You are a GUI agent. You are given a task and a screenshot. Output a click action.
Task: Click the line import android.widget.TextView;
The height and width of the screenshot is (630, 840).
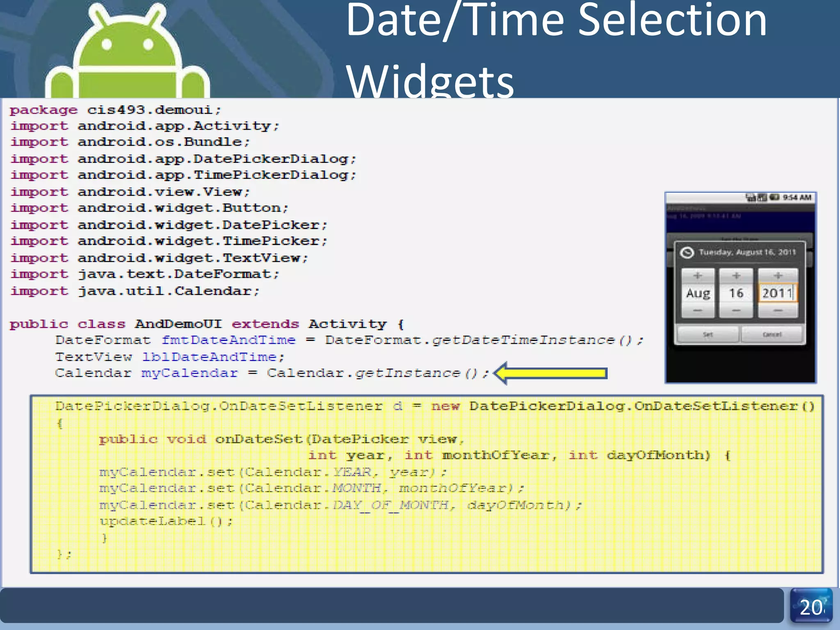(159, 258)
